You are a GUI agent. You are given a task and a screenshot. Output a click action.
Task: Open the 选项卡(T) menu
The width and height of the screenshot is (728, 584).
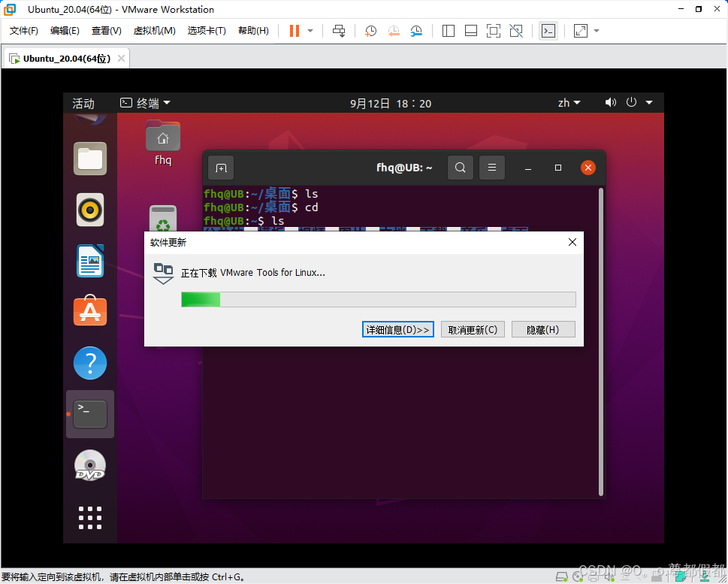point(207,31)
